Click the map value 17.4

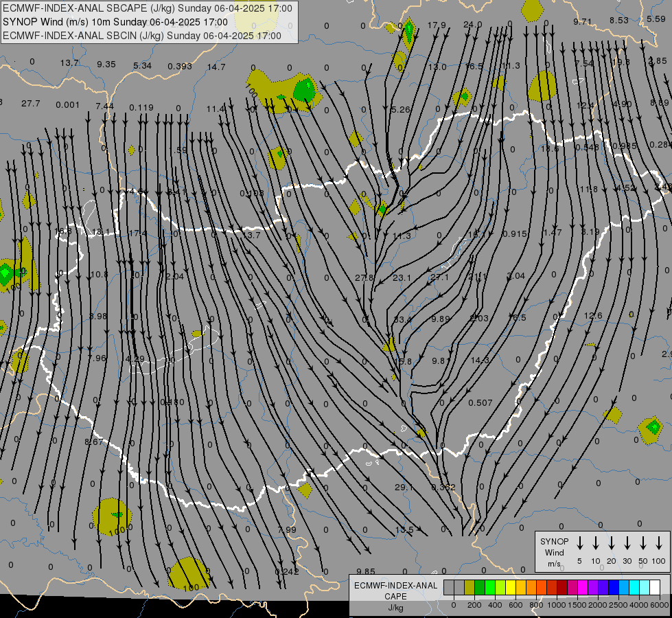click(x=138, y=233)
